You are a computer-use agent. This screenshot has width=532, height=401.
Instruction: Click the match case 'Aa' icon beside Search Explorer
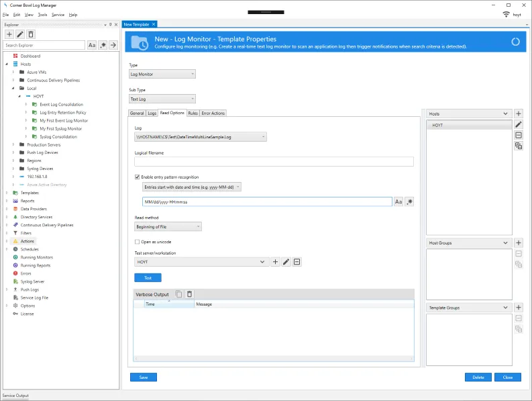tap(92, 45)
